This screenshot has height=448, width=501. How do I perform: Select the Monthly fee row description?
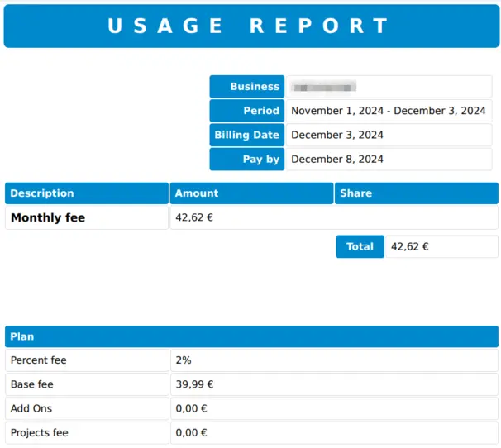[x=48, y=218]
